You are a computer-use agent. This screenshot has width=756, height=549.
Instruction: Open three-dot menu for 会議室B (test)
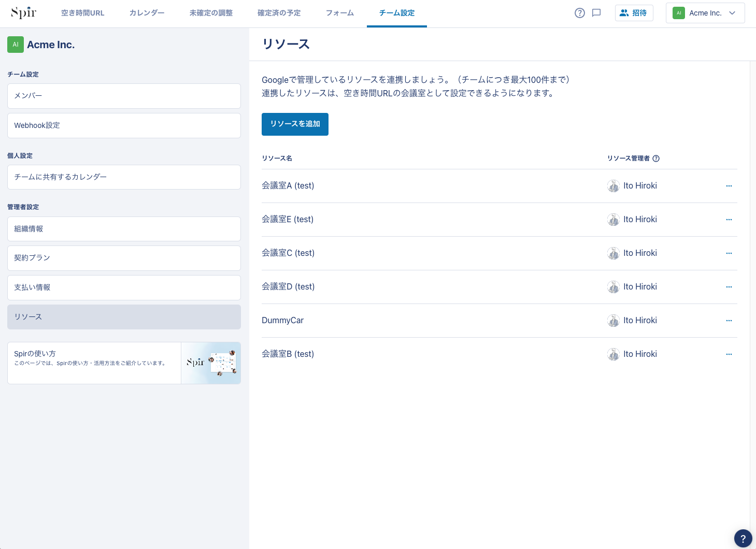[729, 354]
